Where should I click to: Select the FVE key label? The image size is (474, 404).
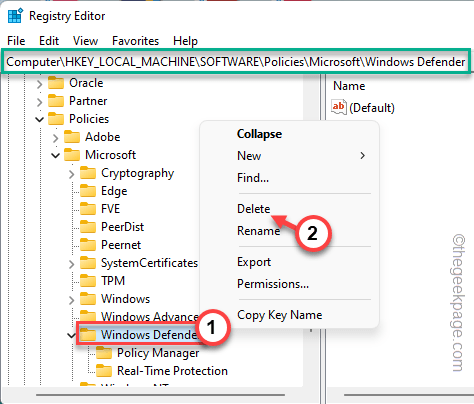pos(110,209)
